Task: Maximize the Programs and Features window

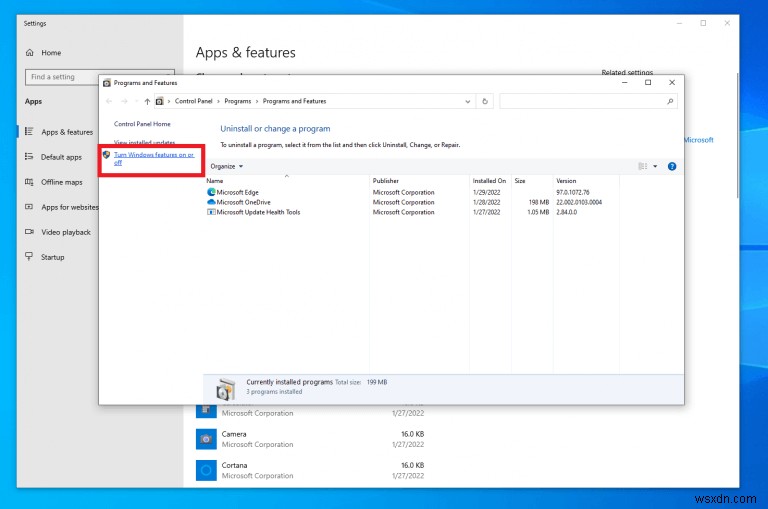Action: (648, 83)
